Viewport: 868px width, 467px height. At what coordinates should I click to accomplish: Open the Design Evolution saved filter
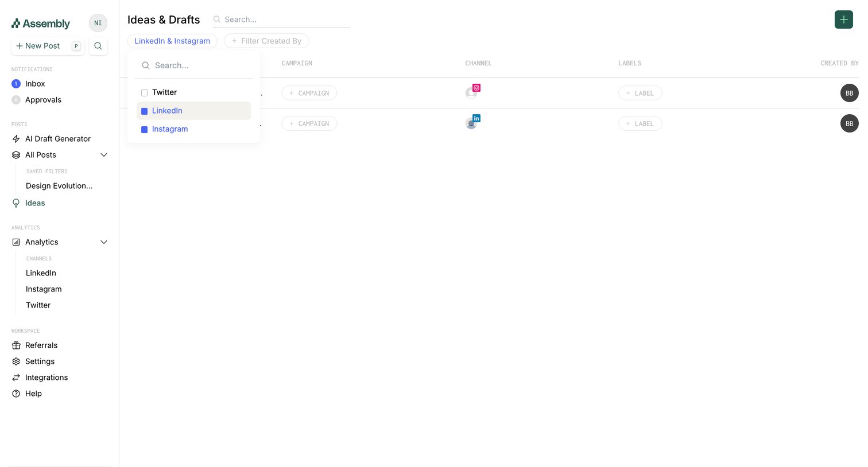[59, 186]
